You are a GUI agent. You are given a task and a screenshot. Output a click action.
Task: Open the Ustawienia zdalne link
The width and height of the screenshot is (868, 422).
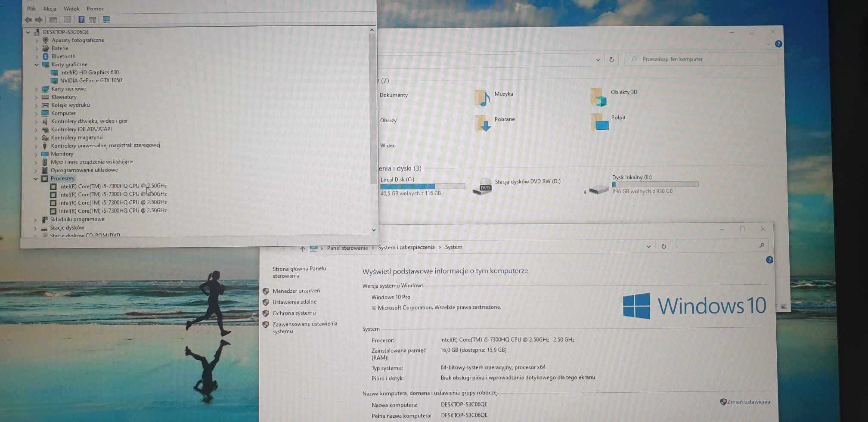pos(294,302)
